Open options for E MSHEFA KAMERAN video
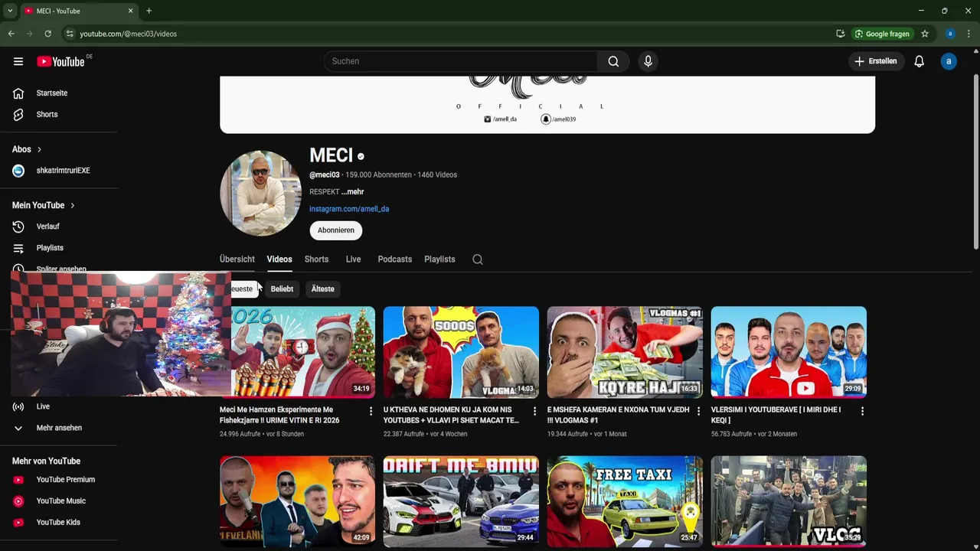 click(698, 412)
